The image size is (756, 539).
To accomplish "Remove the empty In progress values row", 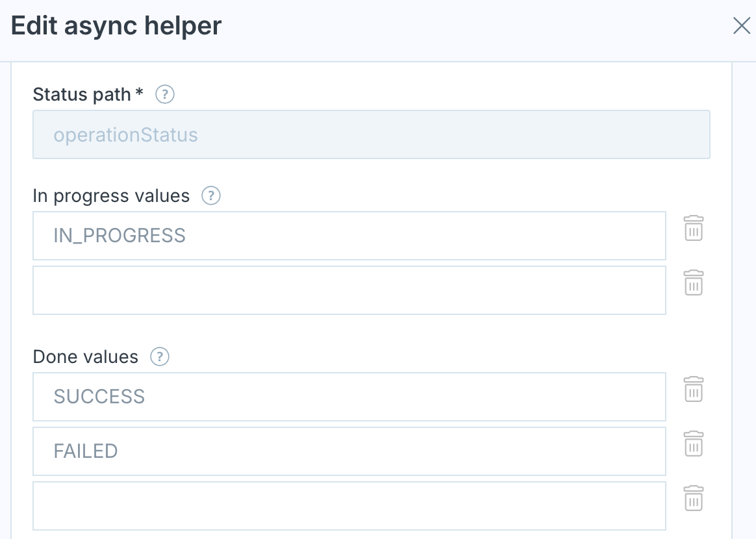I will click(693, 282).
